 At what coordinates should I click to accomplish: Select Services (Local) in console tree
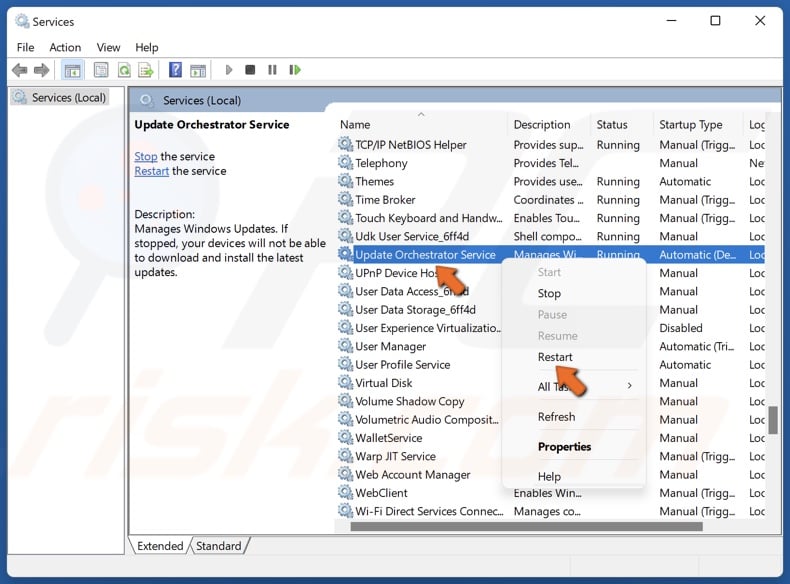tap(60, 97)
